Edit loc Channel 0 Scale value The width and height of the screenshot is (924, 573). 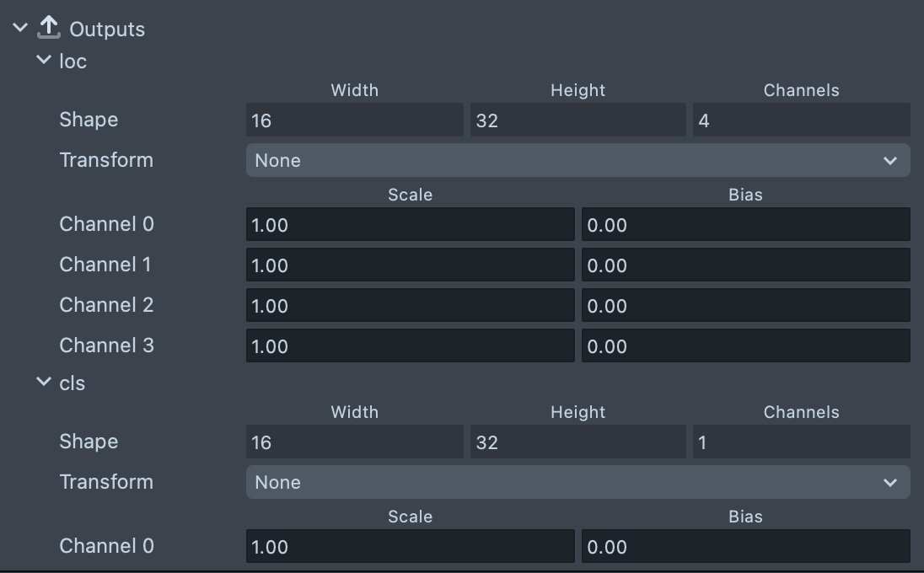410,225
